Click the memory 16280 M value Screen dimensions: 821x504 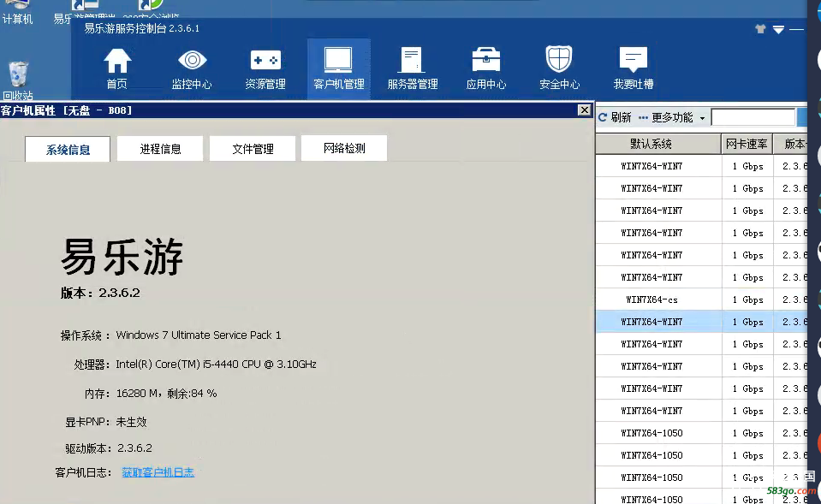pos(166,393)
